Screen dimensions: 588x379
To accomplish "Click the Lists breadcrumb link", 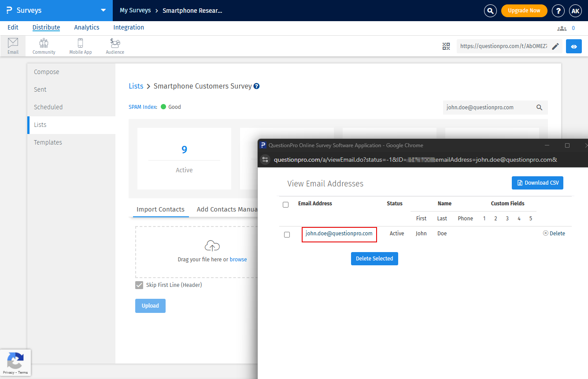I will click(x=136, y=86).
